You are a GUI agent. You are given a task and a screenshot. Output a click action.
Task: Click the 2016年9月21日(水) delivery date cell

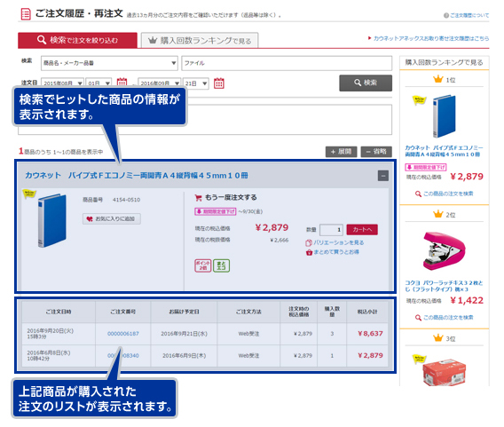tap(184, 334)
